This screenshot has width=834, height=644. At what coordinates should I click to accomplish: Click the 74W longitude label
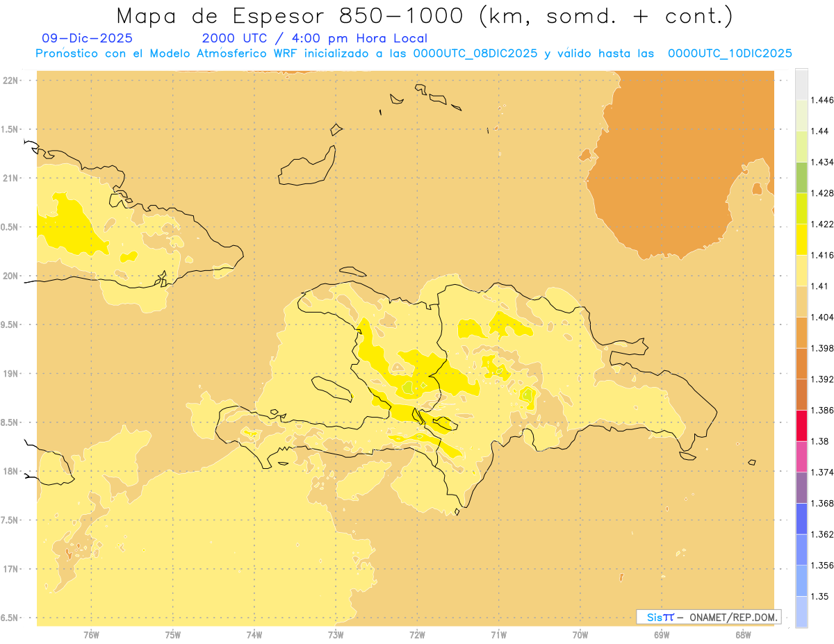pyautogui.click(x=254, y=634)
